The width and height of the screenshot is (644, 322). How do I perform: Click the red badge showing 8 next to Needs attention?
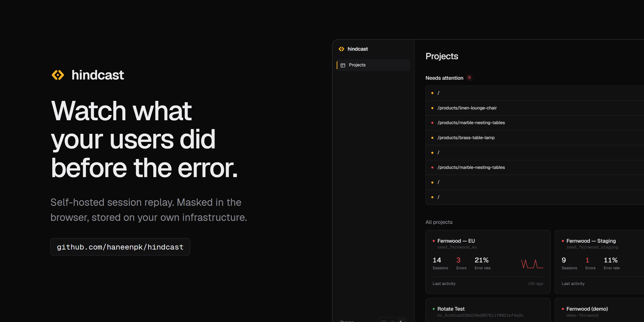pyautogui.click(x=469, y=78)
